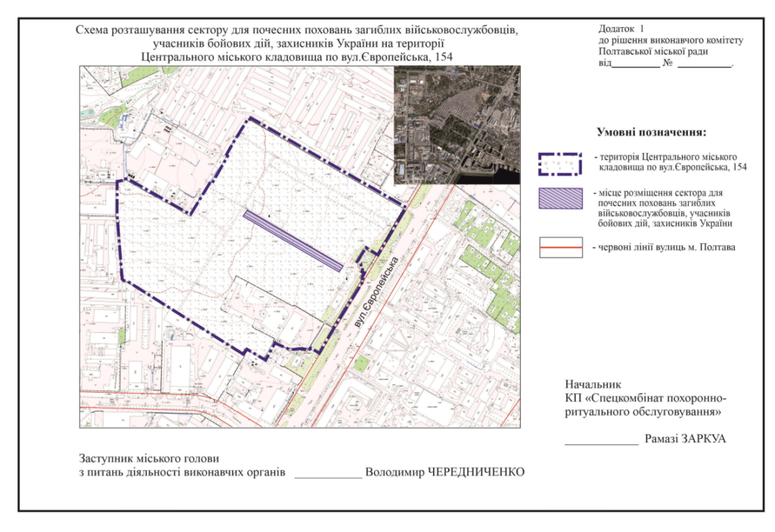Click the date blank after 'від'
The image size is (775, 532).
tap(635, 64)
